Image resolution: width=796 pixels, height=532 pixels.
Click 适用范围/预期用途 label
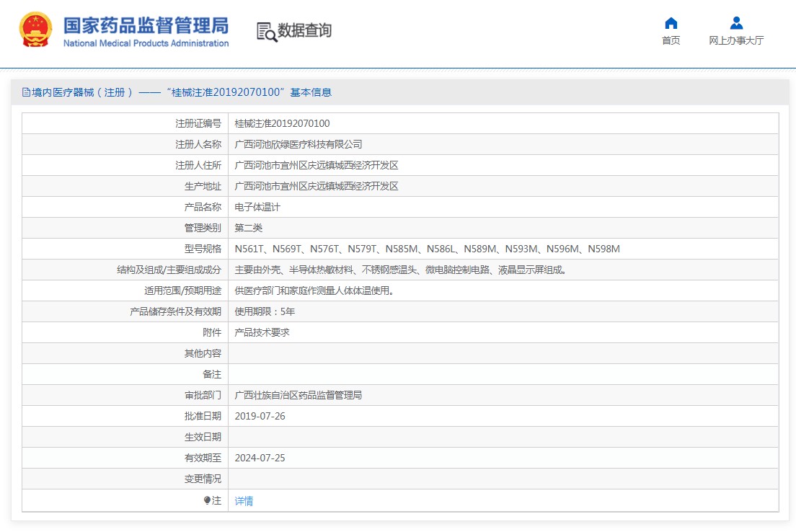point(182,291)
